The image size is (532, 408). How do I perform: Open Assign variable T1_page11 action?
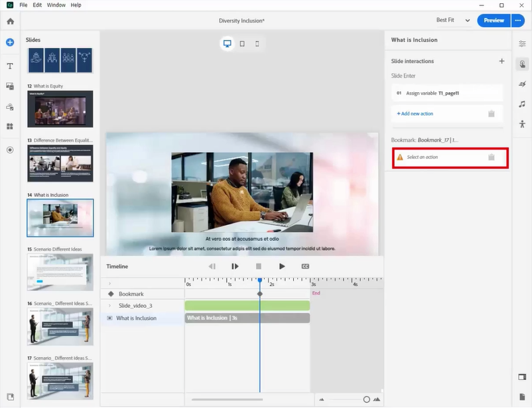pyautogui.click(x=447, y=93)
